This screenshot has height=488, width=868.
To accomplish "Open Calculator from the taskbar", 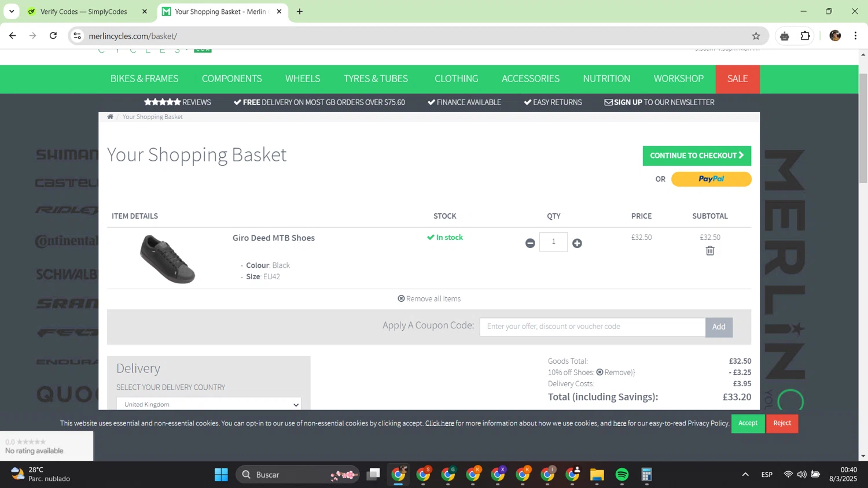I will 647,475.
